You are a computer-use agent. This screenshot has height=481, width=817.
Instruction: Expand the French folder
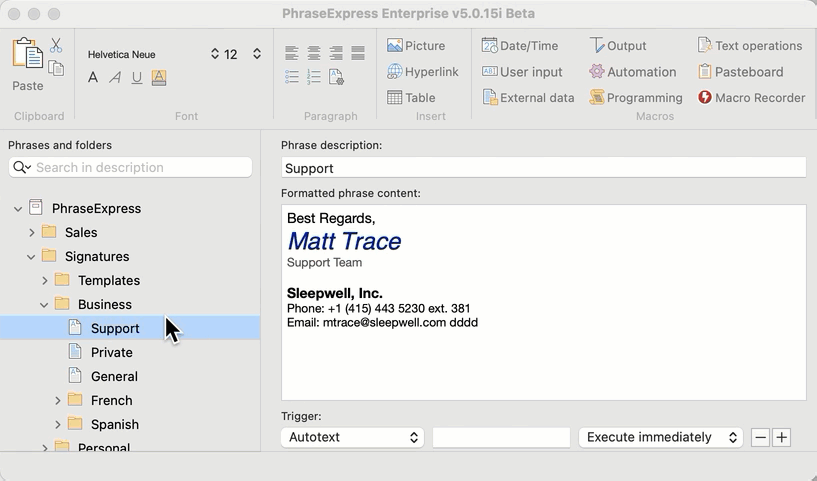click(x=57, y=401)
